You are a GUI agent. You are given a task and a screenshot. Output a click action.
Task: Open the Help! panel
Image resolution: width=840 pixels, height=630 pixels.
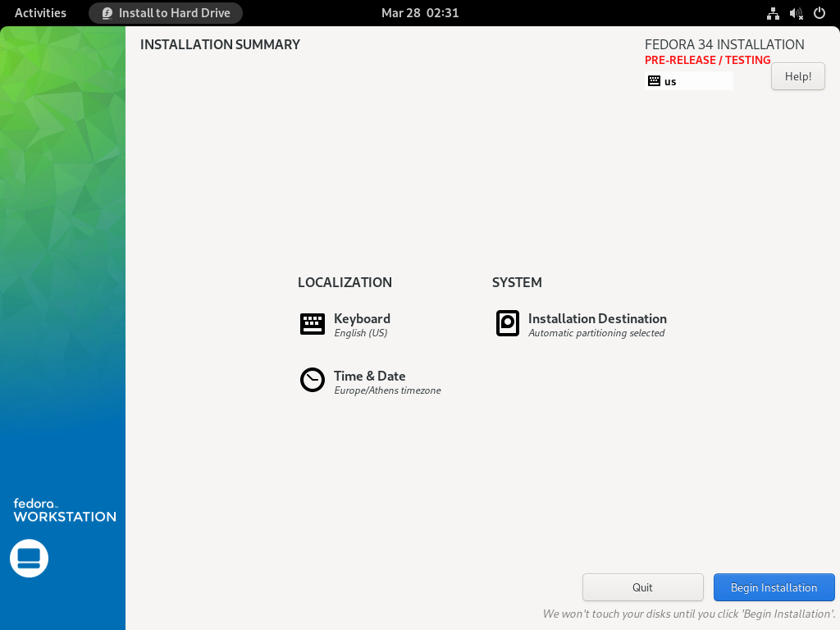coord(797,76)
